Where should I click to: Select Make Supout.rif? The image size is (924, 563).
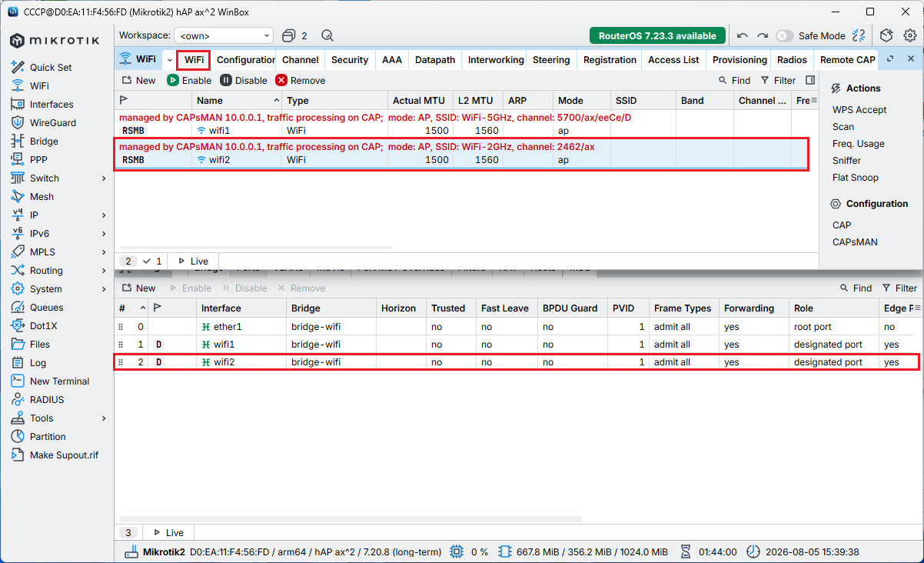[x=64, y=455]
